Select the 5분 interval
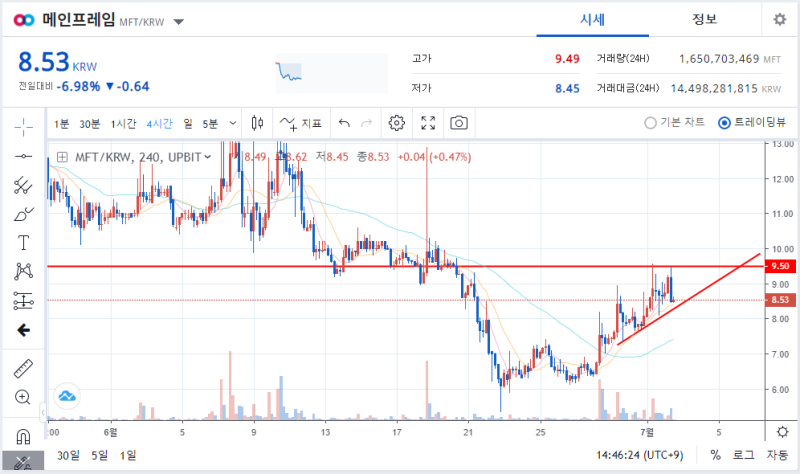 [x=210, y=123]
